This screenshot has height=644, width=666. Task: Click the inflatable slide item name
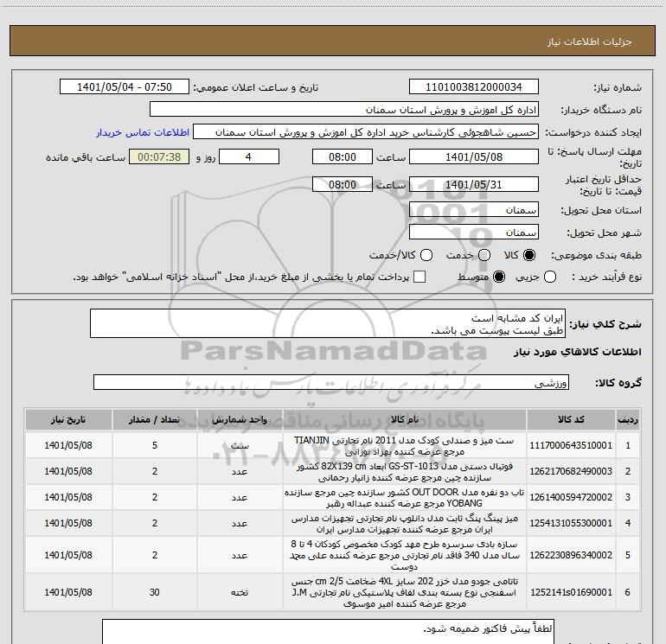[x=405, y=555]
